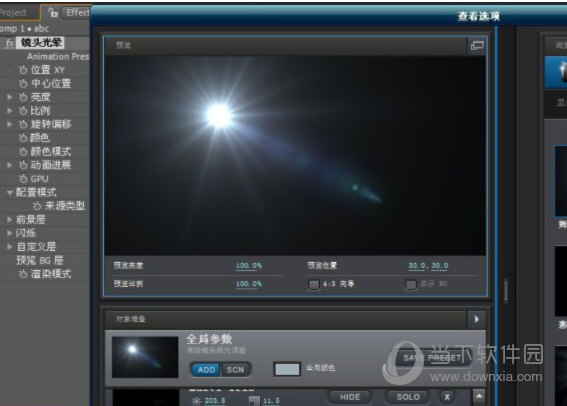Image resolution: width=567 pixels, height=406 pixels.
Task: Select the SCN blend mode toggle
Action: tap(235, 370)
